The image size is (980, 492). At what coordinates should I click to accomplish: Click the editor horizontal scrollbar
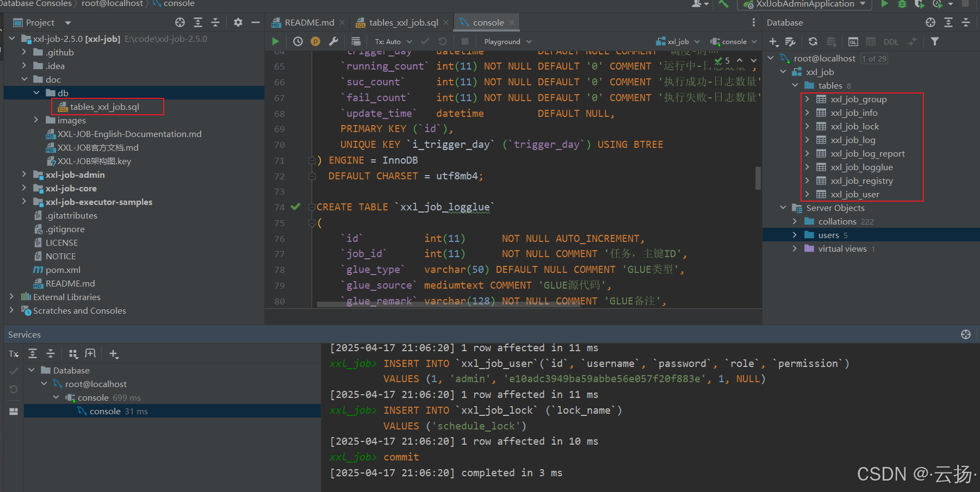pyautogui.click(x=449, y=304)
